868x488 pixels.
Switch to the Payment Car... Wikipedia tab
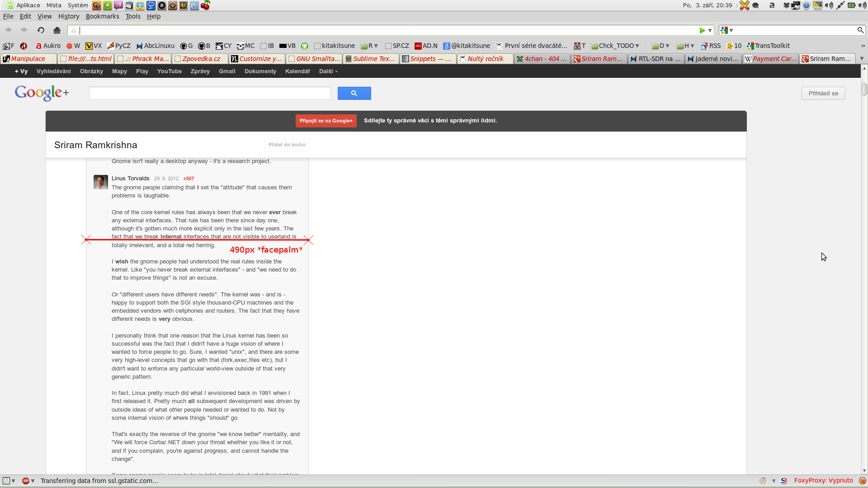click(771, 59)
